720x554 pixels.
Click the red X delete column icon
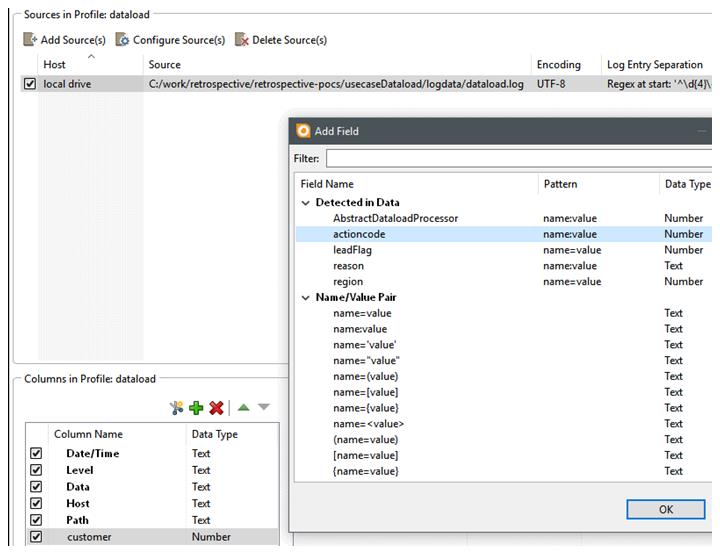click(216, 407)
